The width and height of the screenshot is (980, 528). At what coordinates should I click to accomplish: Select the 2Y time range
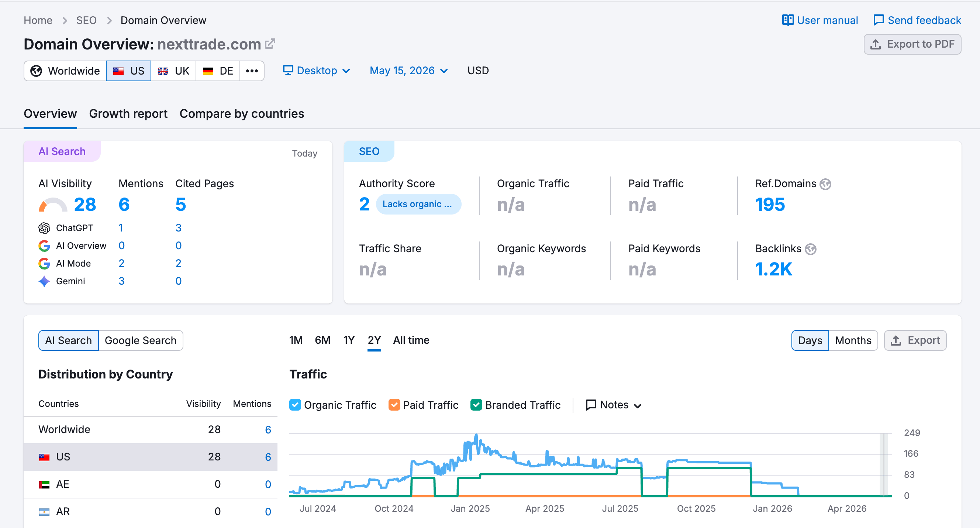(375, 340)
